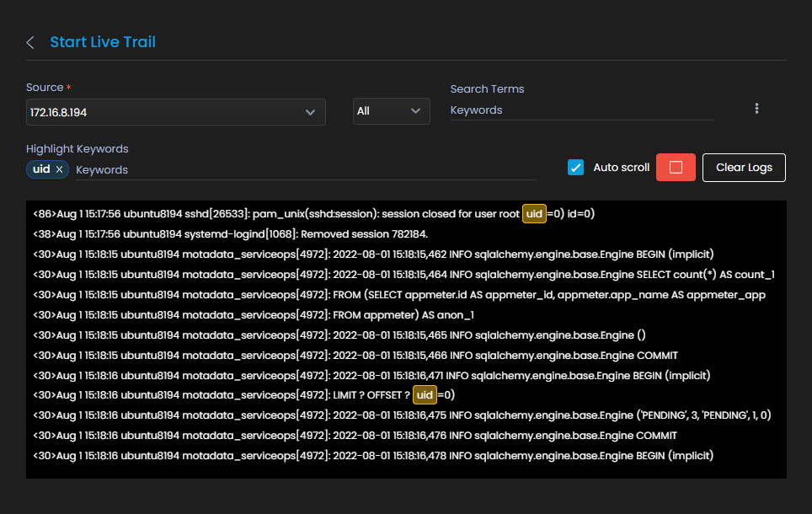Click the Auto scroll label
Screen dimensions: 812x514
click(x=621, y=168)
